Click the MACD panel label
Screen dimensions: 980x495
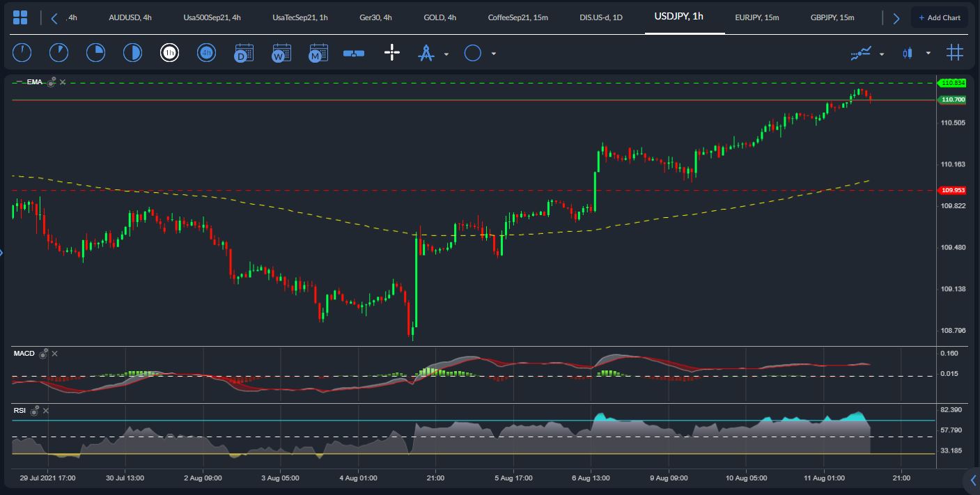[x=24, y=354]
